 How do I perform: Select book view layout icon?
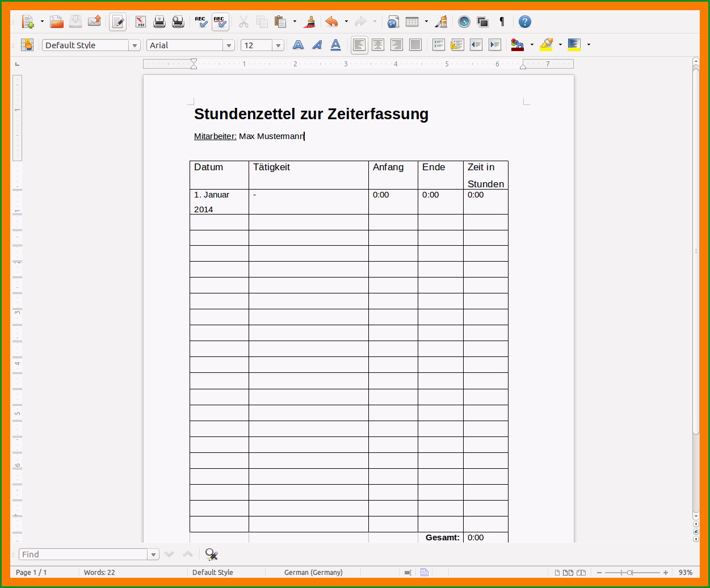point(581,572)
